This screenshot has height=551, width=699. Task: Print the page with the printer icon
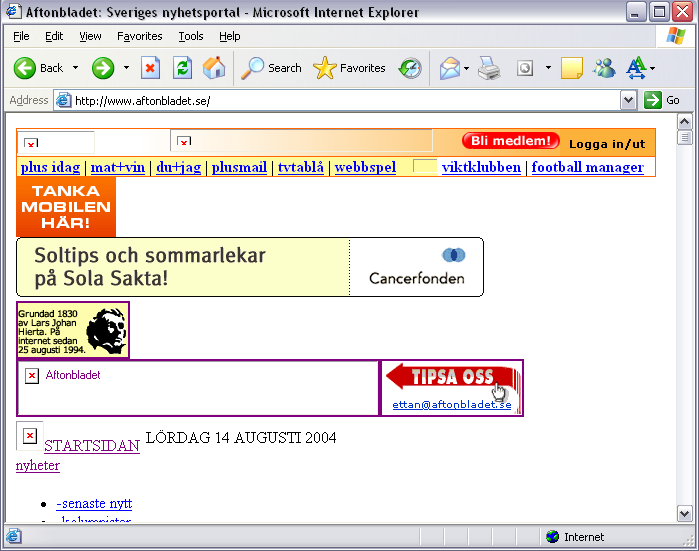pos(489,68)
